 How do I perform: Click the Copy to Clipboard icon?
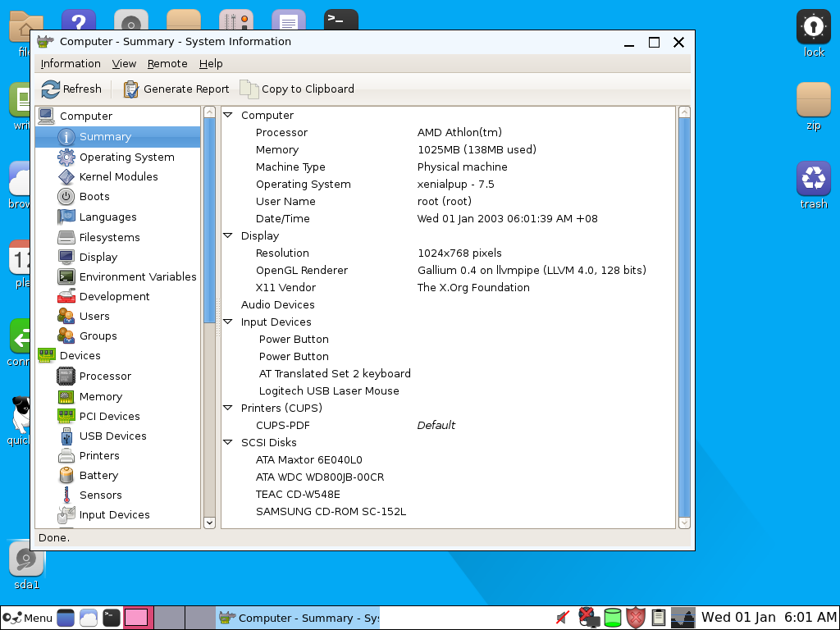249,89
